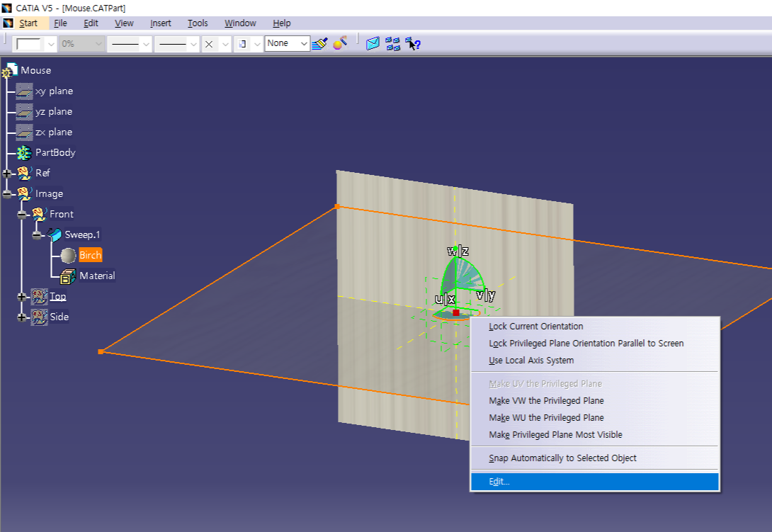Open the View menu
The image size is (772, 532).
click(x=124, y=23)
